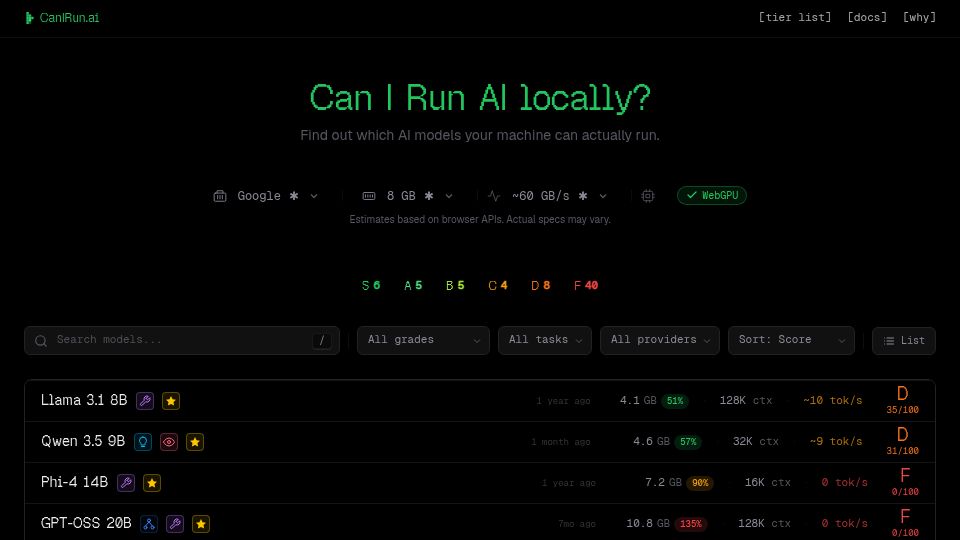
Task: Open the GPT-OSS 20B row
Action: [x=480, y=522]
